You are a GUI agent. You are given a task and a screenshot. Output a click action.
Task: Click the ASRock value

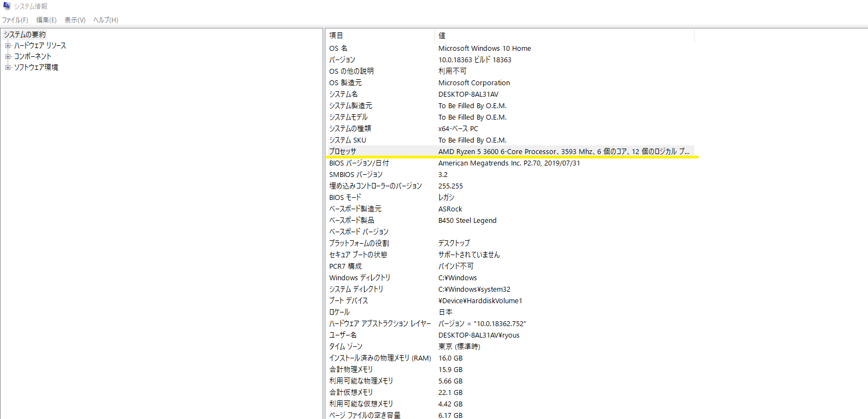click(x=450, y=209)
